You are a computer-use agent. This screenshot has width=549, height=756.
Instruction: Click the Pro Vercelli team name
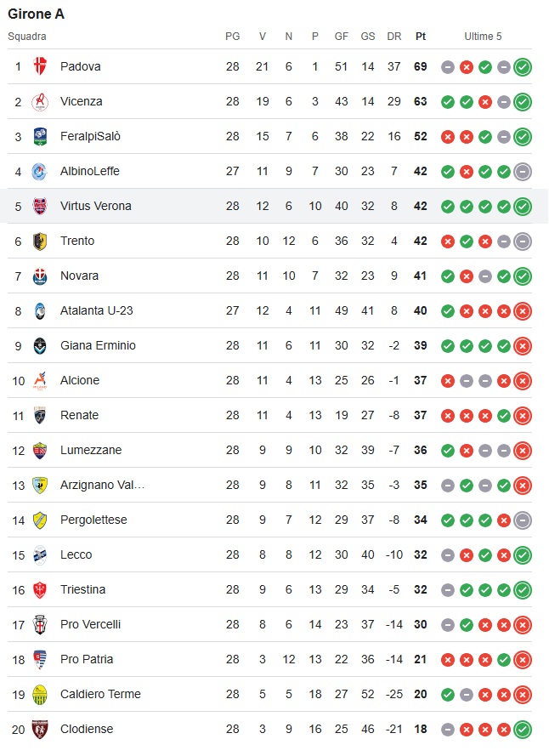pyautogui.click(x=90, y=624)
